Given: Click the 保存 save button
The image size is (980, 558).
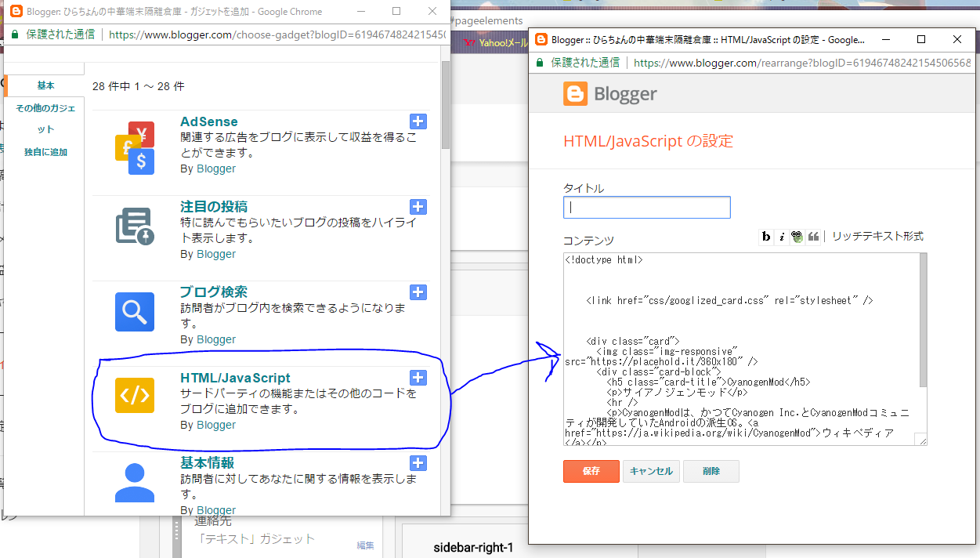Looking at the screenshot, I should point(591,471).
